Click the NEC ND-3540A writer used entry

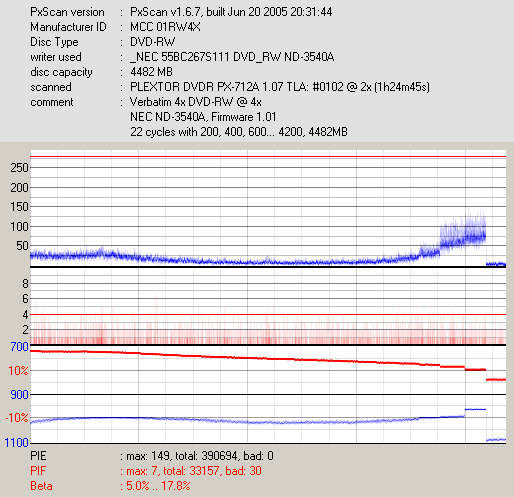click(x=232, y=57)
